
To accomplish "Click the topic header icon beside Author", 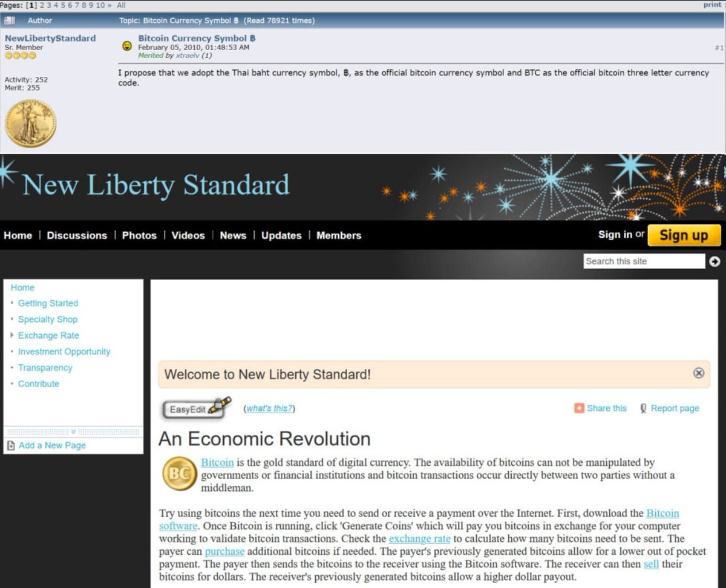I will (10, 21).
